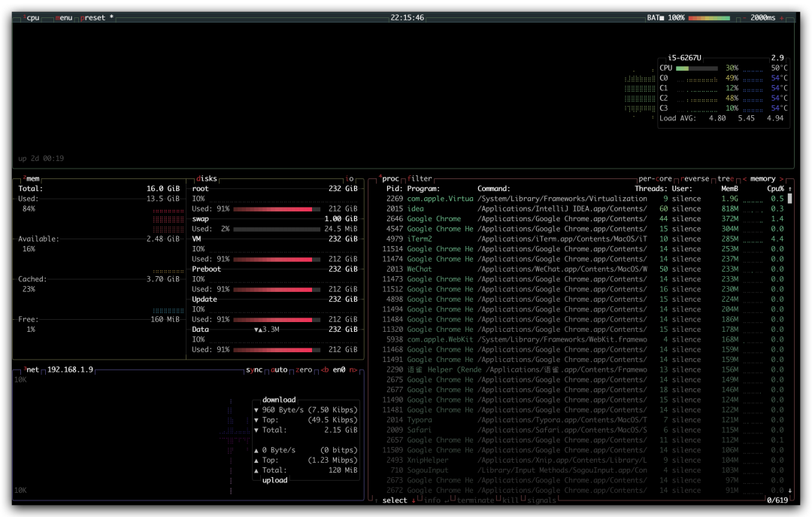
Task: Click the swap disk entry
Action: [201, 219]
